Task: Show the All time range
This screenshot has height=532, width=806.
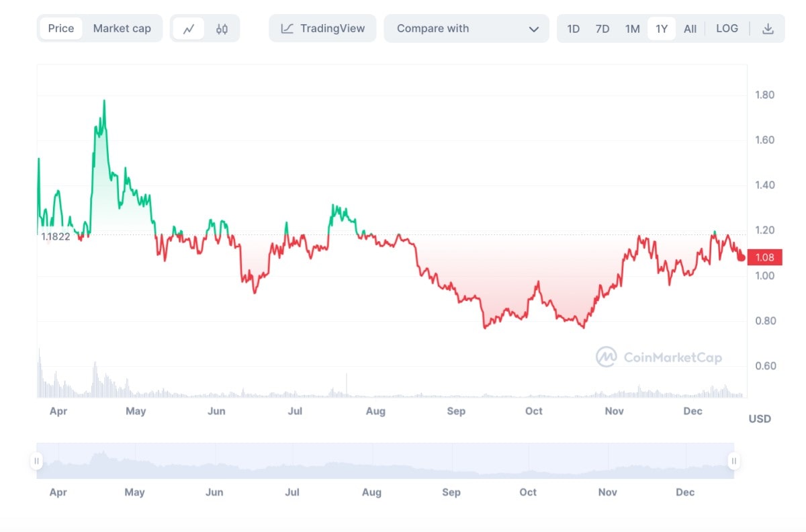Action: (x=690, y=29)
